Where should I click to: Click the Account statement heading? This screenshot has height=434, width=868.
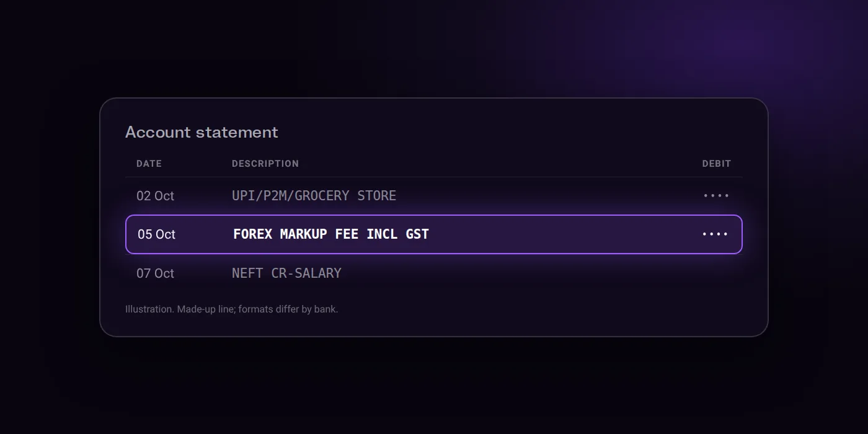point(201,132)
